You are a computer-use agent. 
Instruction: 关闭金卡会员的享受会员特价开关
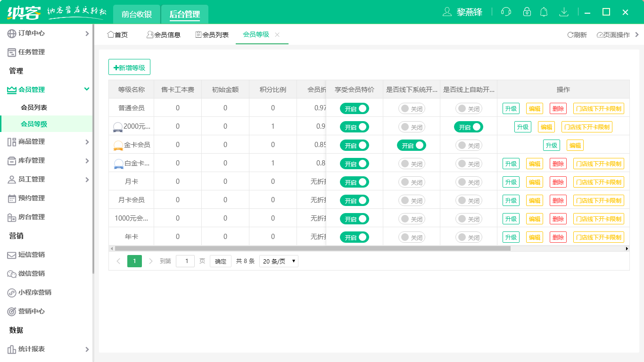pyautogui.click(x=354, y=145)
